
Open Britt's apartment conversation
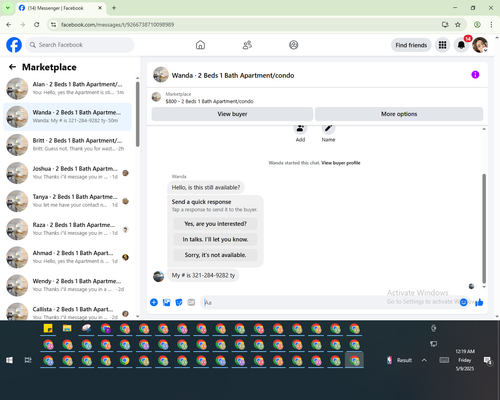(x=67, y=145)
